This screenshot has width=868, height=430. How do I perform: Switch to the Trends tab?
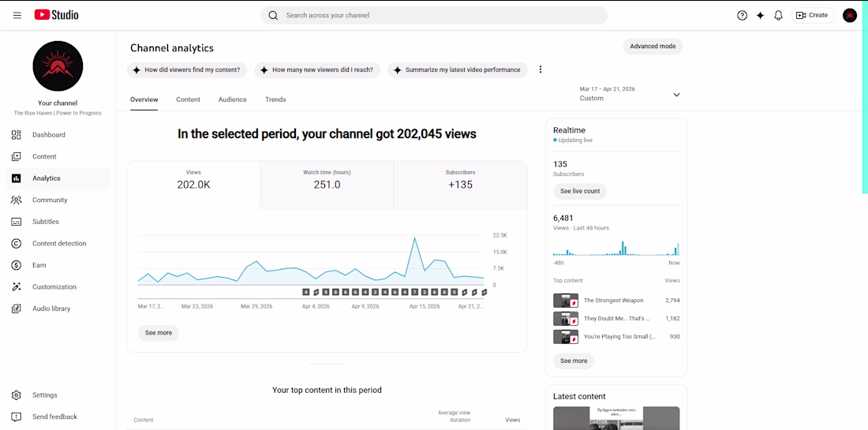click(x=275, y=99)
